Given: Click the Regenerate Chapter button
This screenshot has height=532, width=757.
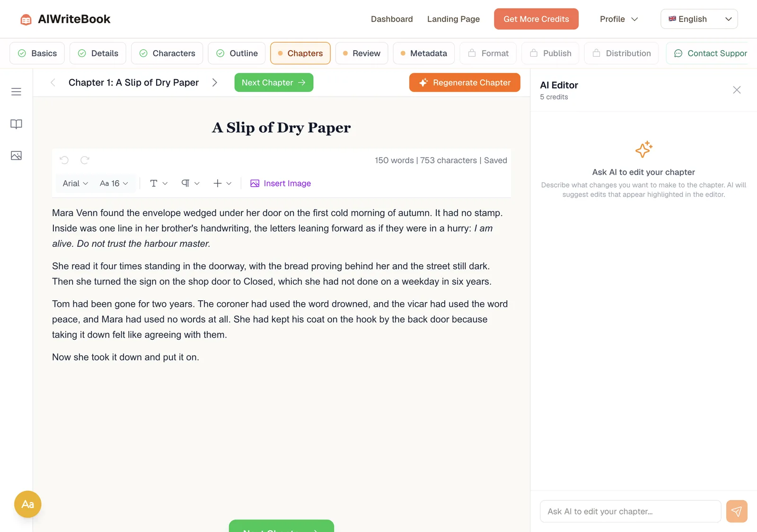Looking at the screenshot, I should pyautogui.click(x=465, y=82).
